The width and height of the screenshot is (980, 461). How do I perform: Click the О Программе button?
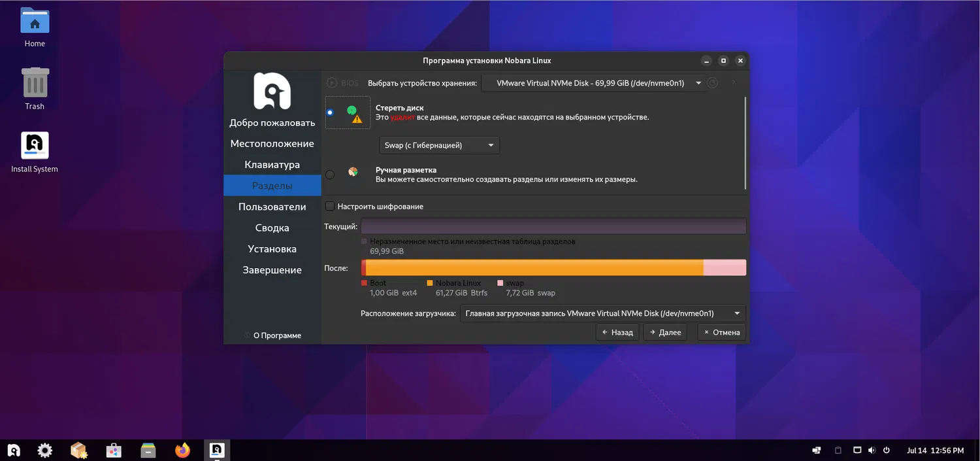(x=272, y=335)
